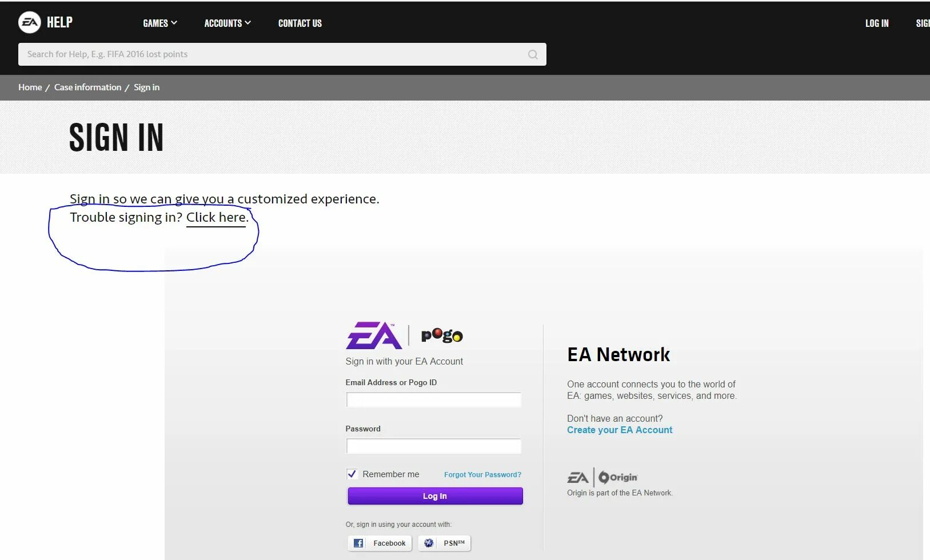Viewport: 930px width, 560px height.
Task: Click the 'Sign in with your EA Account' text
Action: pyautogui.click(x=404, y=362)
